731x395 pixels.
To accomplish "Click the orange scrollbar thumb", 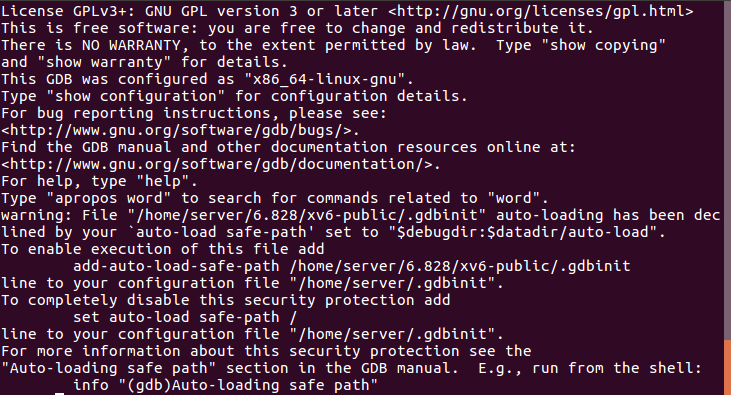I will pos(727,367).
